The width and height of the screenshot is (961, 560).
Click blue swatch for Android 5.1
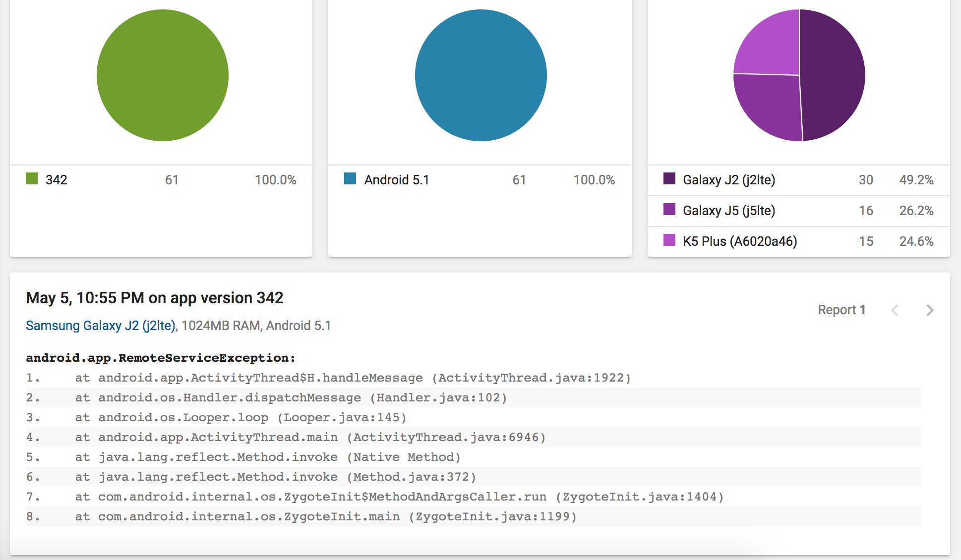(x=350, y=179)
